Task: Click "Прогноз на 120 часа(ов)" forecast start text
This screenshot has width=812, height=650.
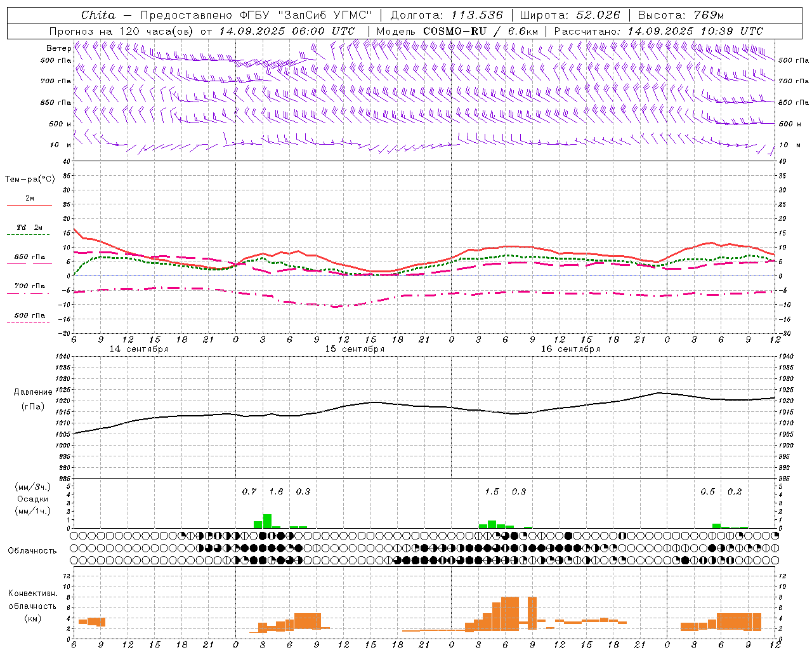Action: click(121, 31)
